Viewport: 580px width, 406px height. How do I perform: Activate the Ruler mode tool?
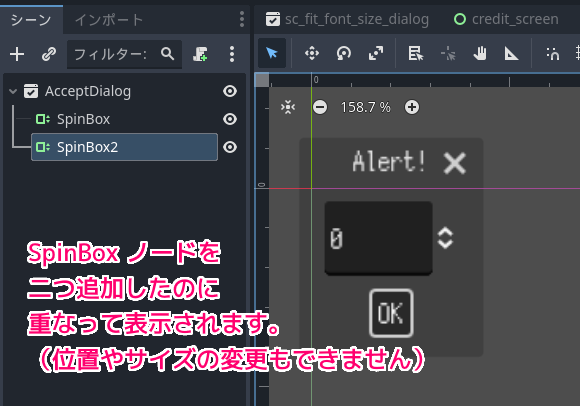click(x=512, y=54)
